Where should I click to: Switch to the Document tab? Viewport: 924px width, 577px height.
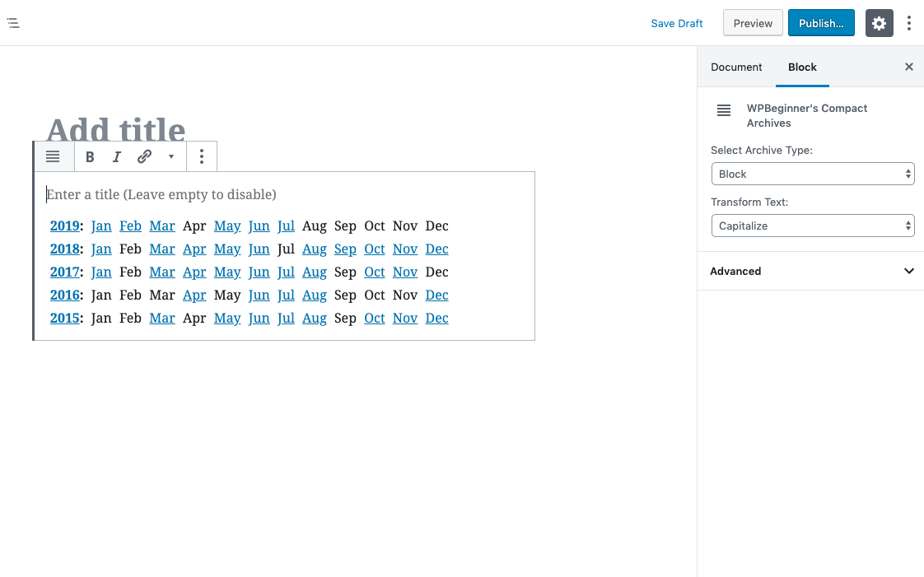tap(736, 67)
